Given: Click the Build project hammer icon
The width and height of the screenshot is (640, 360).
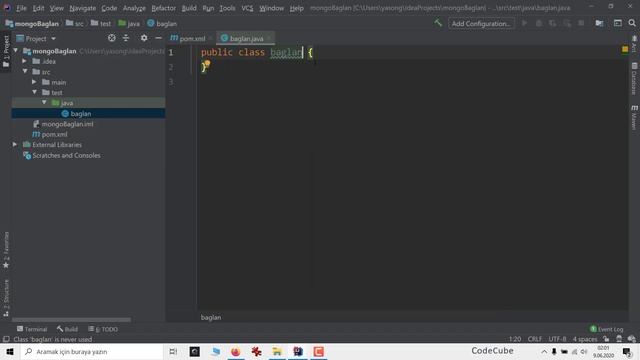Looking at the screenshot, I should [438, 23].
